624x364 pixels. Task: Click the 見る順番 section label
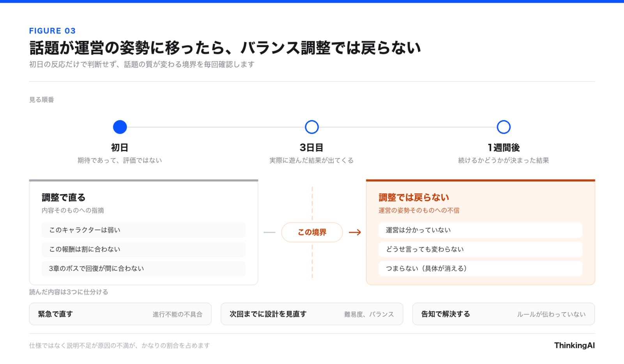point(42,100)
